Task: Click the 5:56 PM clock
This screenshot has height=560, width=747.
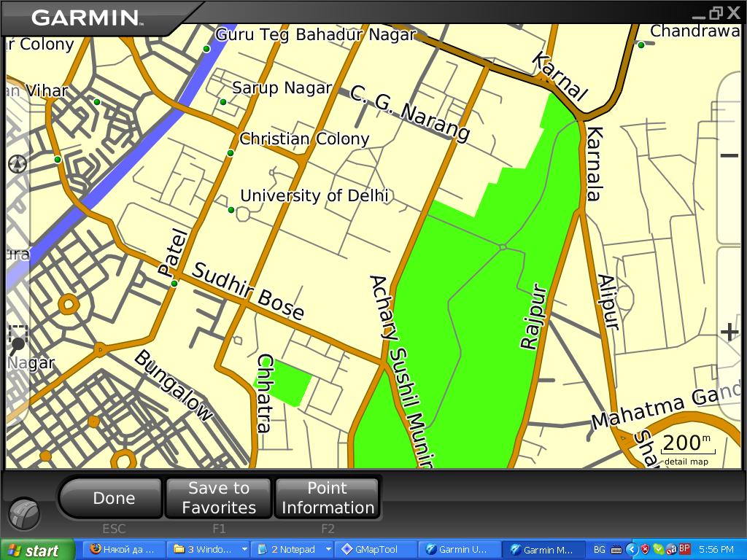Action: [716, 550]
